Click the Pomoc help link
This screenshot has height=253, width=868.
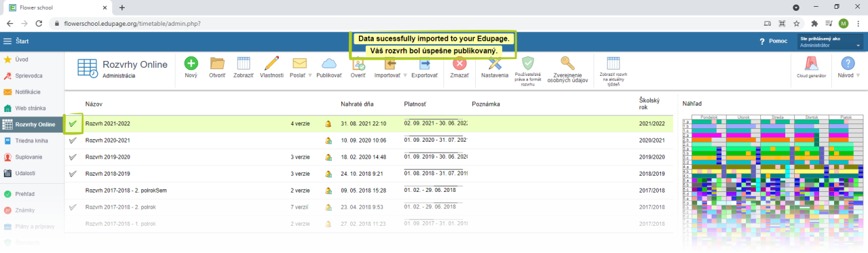point(773,41)
